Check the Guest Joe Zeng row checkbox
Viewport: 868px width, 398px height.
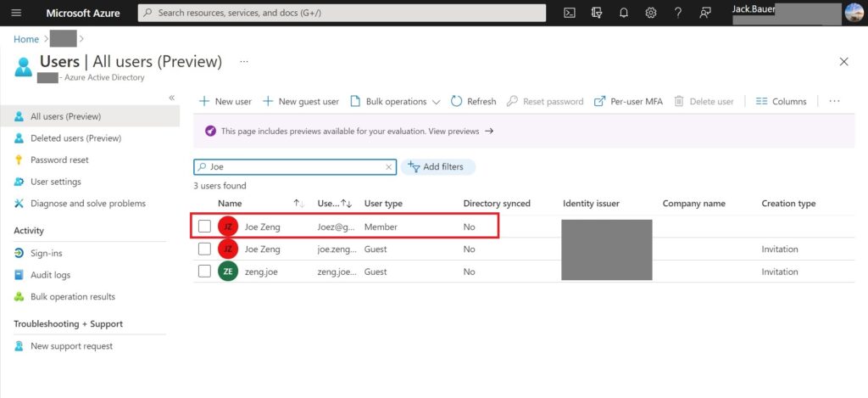click(204, 249)
